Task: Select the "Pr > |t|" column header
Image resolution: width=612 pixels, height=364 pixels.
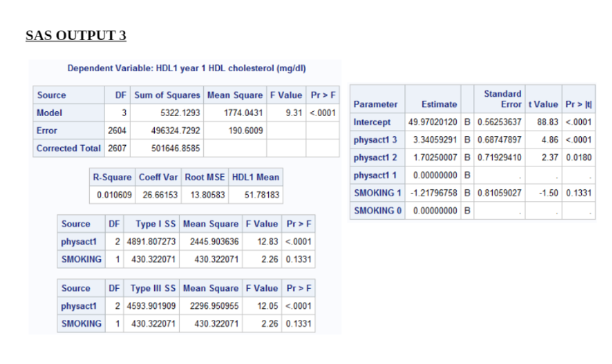Action: tap(579, 105)
